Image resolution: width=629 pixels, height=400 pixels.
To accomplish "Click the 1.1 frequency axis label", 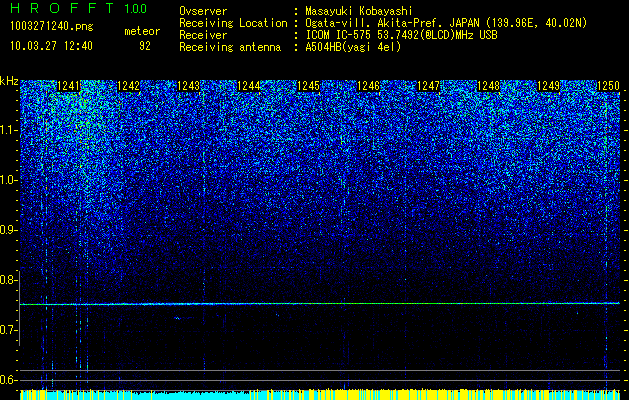I will pyautogui.click(x=9, y=130).
